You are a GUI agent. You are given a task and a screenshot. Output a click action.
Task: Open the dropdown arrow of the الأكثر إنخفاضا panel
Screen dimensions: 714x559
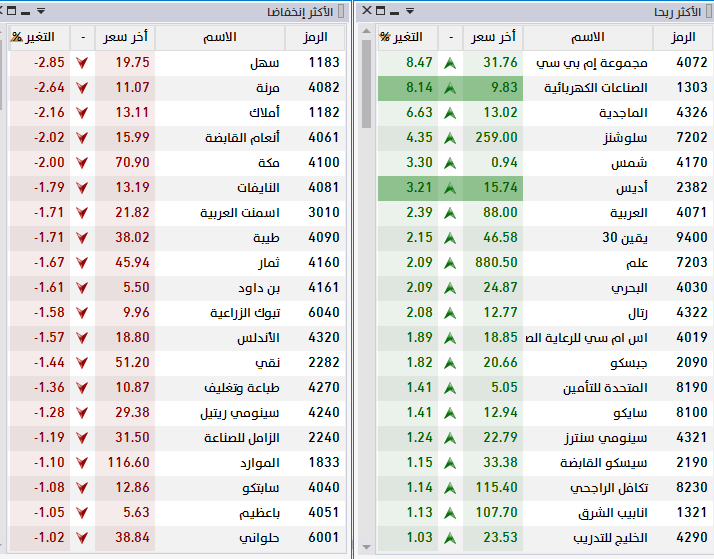(41, 11)
